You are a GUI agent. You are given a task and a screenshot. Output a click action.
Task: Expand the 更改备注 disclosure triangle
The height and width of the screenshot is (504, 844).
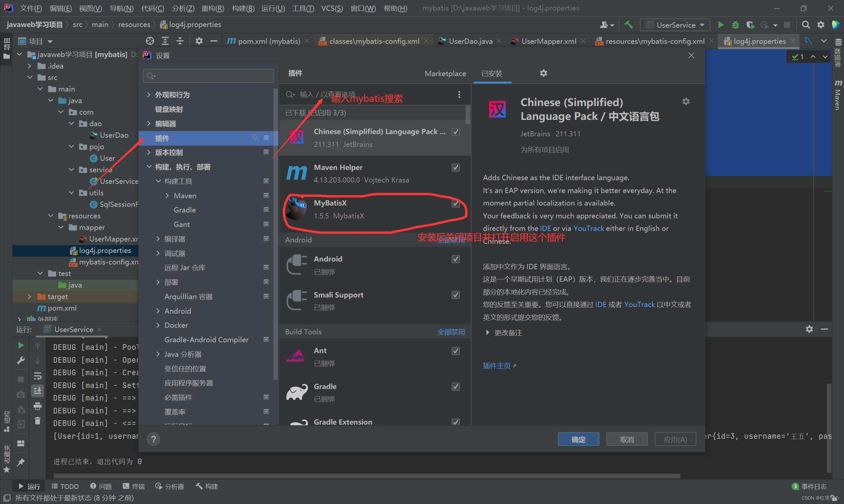coord(487,332)
